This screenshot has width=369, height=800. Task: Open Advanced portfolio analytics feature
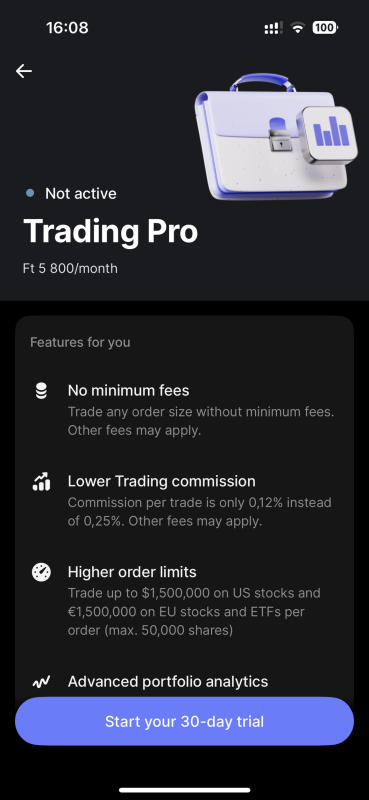click(168, 681)
